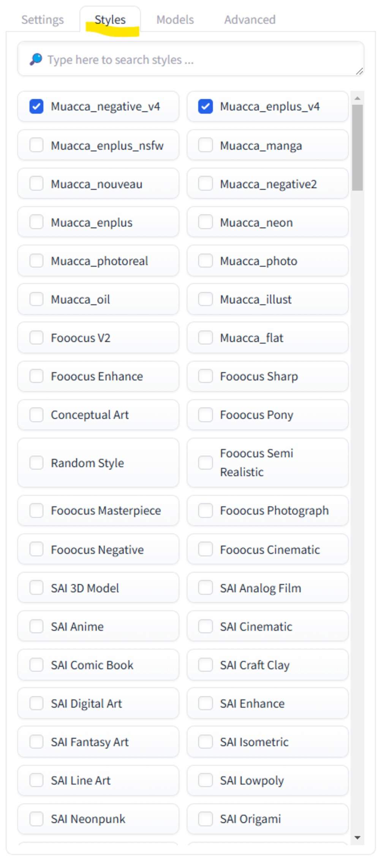Click the magnifier search icon
This screenshot has width=389, height=868.
pos(36,59)
